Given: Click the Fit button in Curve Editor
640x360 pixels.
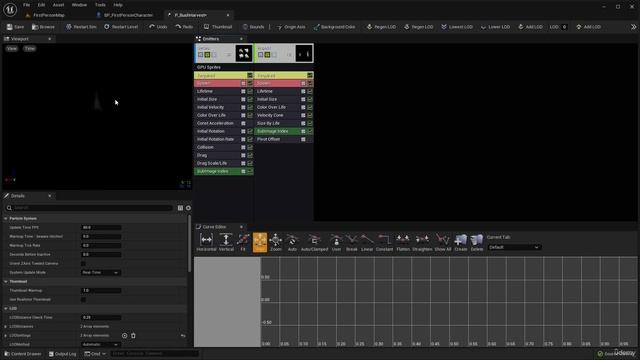Looking at the screenshot, I should pyautogui.click(x=243, y=242).
